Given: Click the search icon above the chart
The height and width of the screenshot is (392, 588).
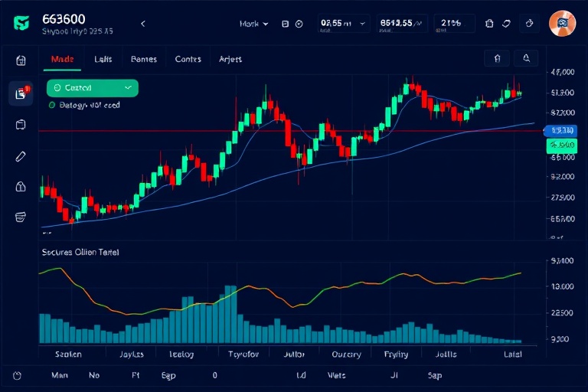Looking at the screenshot, I should coord(528,58).
